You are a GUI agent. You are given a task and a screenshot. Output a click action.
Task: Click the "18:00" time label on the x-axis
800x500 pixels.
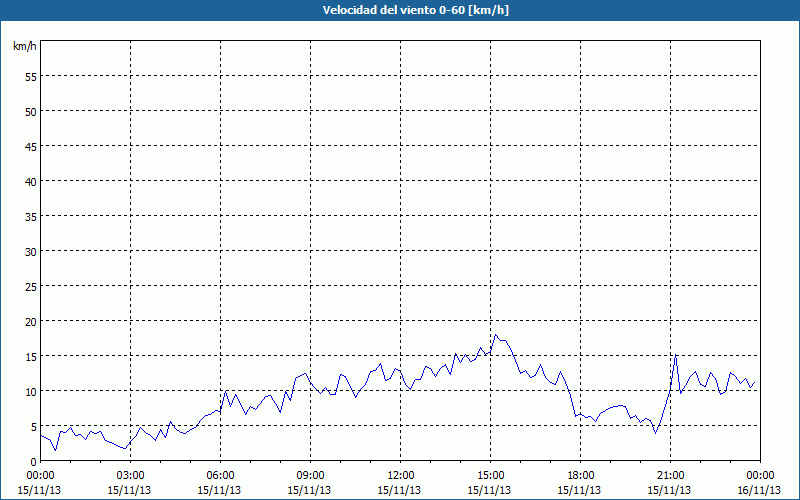pos(581,476)
